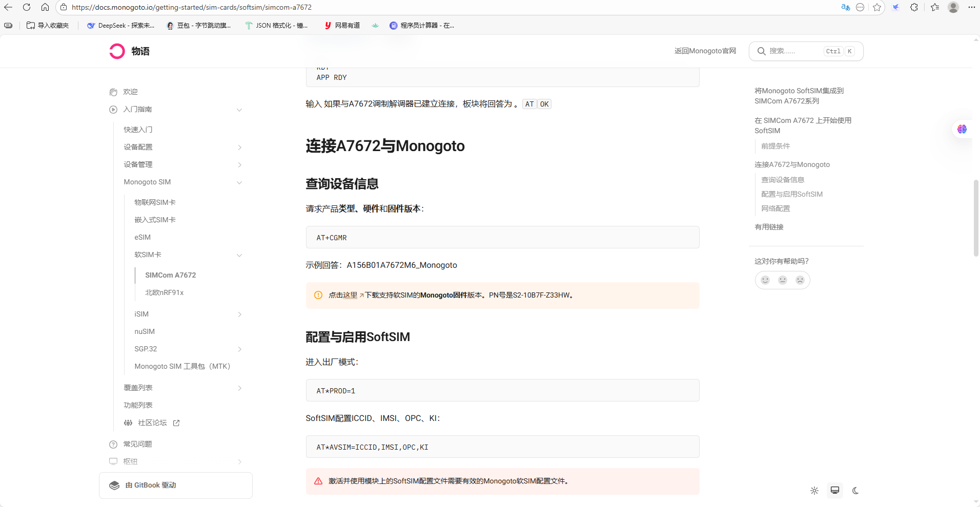Click the page vertical scrollbar thumb
This screenshot has width=980, height=507.
[x=976, y=218]
